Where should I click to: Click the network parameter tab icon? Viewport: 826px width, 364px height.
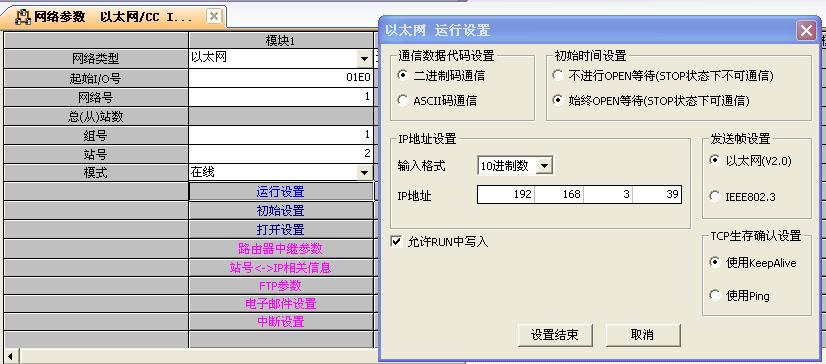click(23, 17)
